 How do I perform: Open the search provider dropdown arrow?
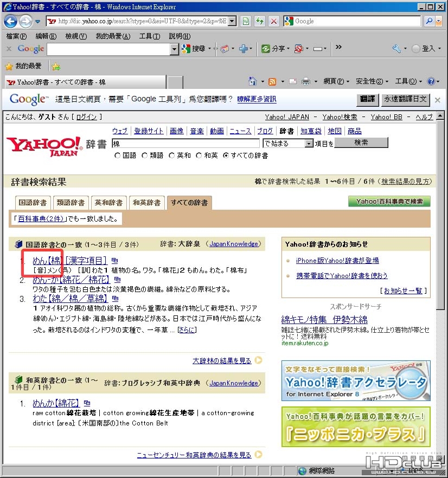pos(439,21)
